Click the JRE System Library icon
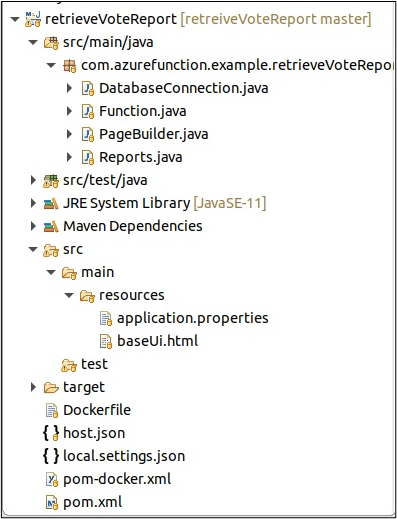The width and height of the screenshot is (397, 519). [x=51, y=204]
